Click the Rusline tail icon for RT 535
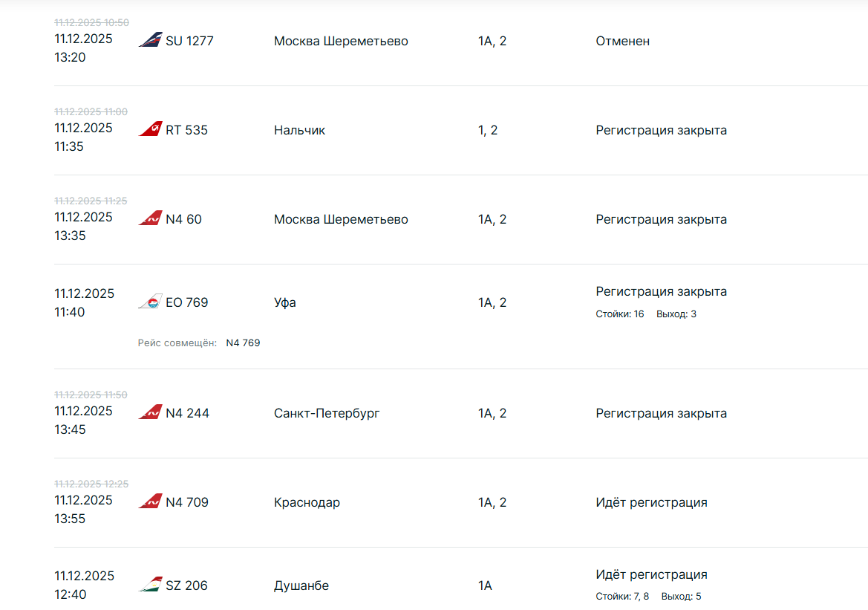Viewport: 868px width, 610px height. 150,129
